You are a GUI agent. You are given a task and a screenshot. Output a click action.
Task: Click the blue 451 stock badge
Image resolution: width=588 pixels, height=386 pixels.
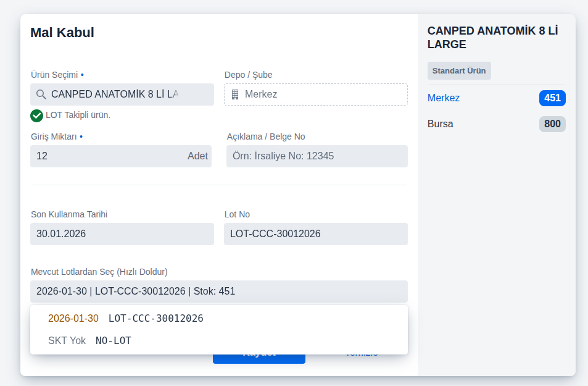pos(552,98)
